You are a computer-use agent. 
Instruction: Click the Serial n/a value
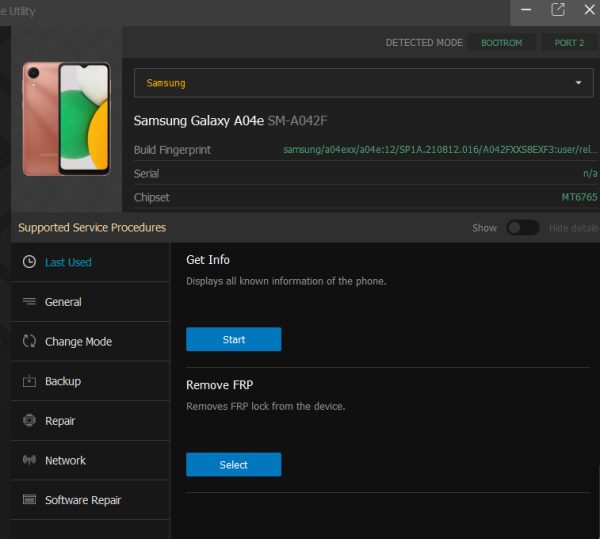(x=590, y=174)
